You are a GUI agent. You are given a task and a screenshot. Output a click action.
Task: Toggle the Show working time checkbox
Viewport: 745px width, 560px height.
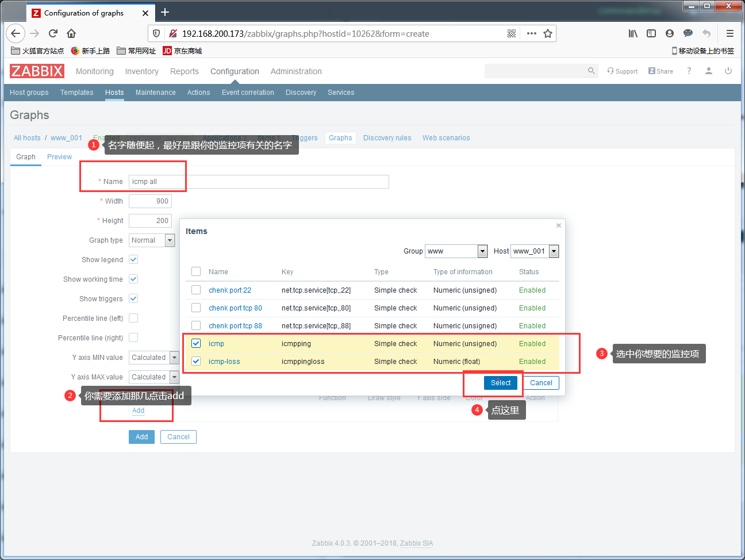pos(133,279)
